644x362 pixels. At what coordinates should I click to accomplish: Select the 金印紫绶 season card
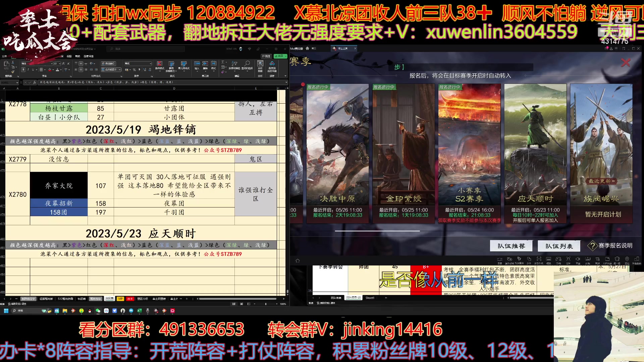[x=404, y=154]
